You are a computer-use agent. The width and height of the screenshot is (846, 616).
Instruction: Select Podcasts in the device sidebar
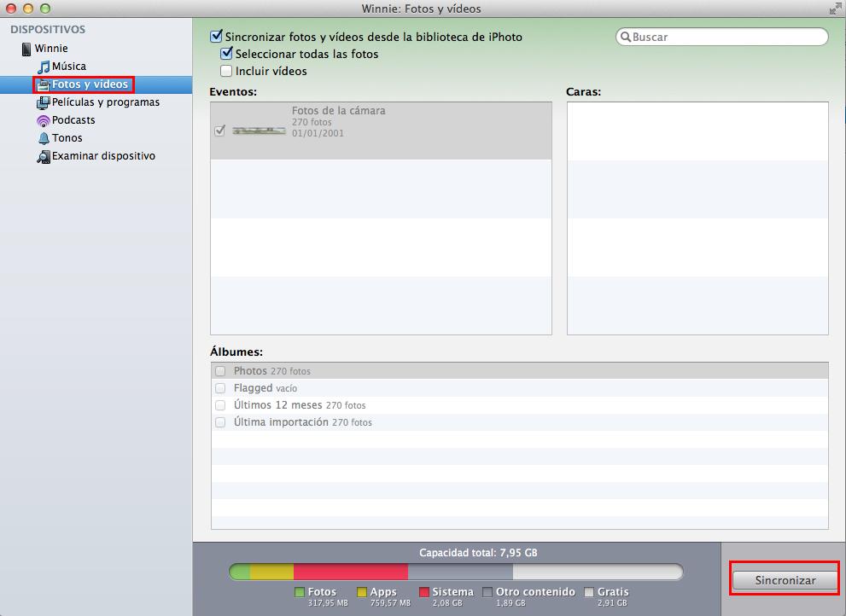click(73, 120)
